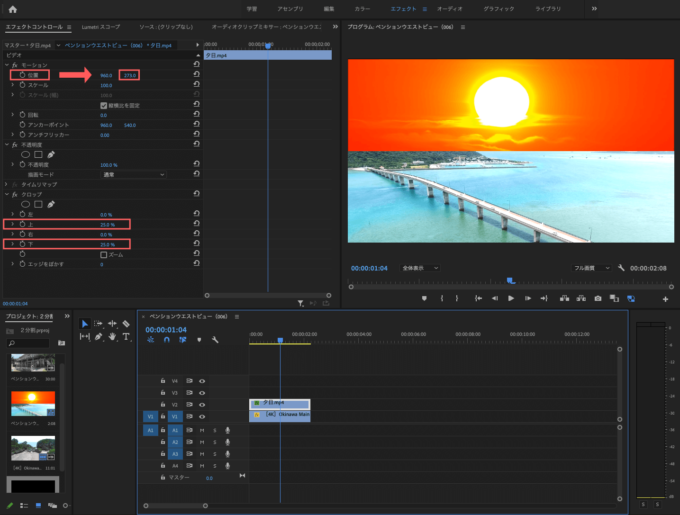Image resolution: width=680 pixels, height=515 pixels.
Task: Open Button Editor plus icon
Action: pos(665,299)
